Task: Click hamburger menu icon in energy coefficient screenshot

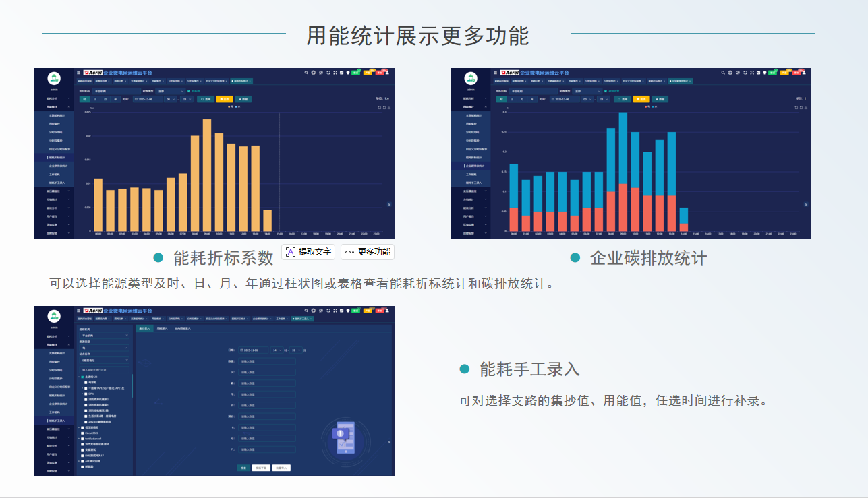Action: (78, 73)
